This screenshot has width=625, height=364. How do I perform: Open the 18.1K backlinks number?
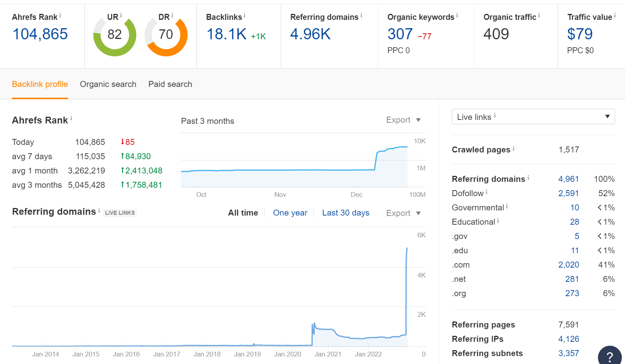tap(226, 34)
